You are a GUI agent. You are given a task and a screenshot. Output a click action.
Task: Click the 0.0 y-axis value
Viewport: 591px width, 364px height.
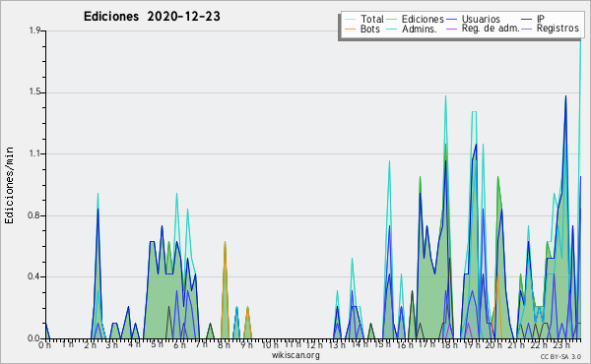click(x=34, y=338)
